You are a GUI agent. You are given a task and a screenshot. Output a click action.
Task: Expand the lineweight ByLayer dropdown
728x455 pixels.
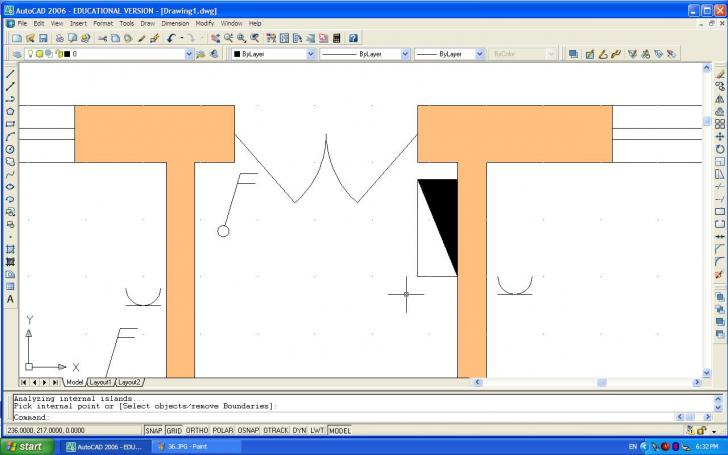pos(480,54)
